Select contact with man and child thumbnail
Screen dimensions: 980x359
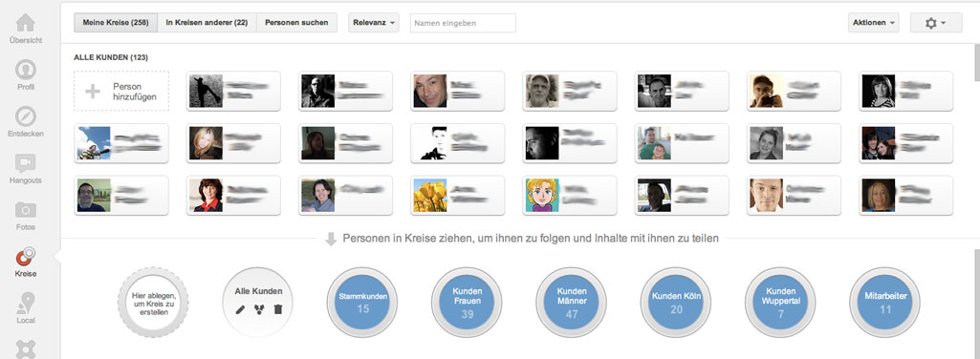(682, 143)
